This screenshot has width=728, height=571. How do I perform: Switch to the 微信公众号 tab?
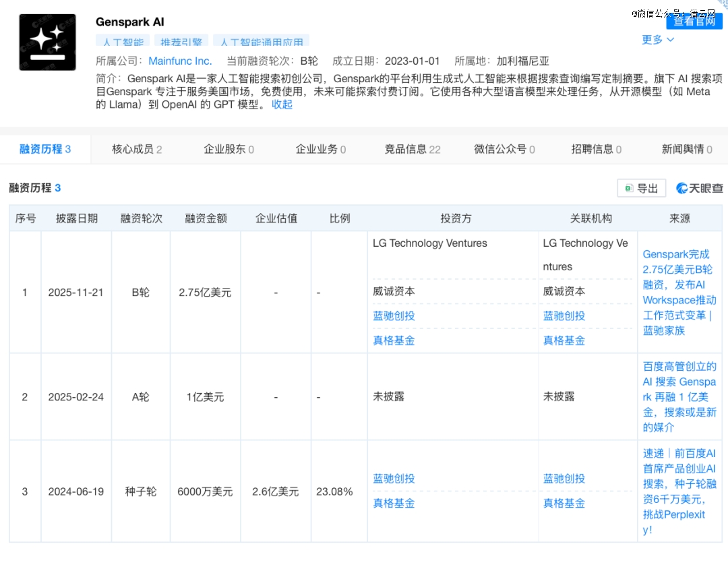504,149
